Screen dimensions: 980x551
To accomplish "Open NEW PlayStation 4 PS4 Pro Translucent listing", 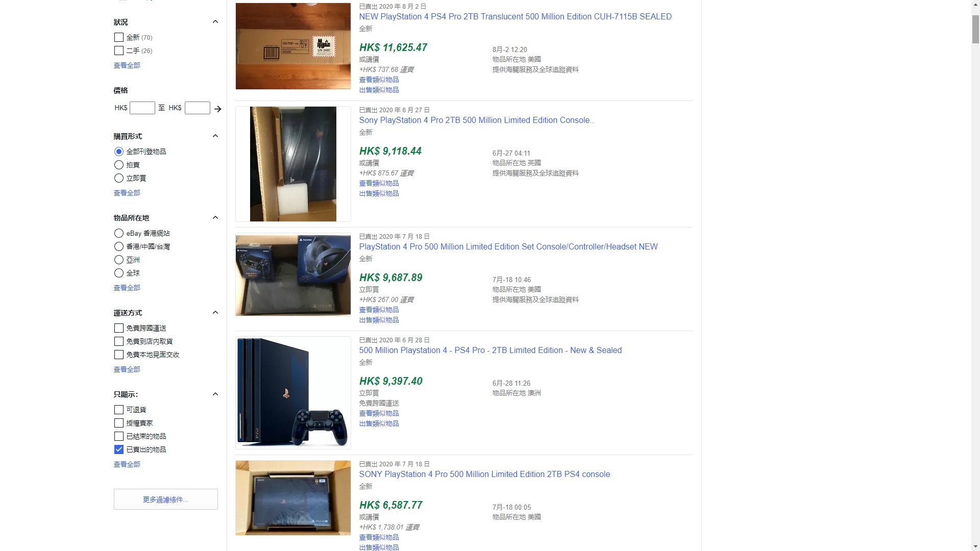I will point(515,16).
